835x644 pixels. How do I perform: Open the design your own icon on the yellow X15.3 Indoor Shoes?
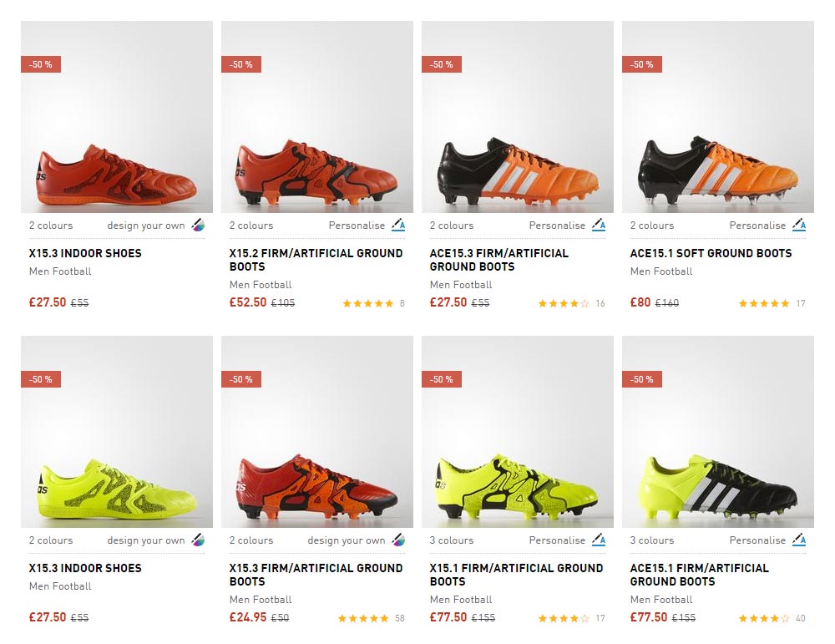(x=195, y=540)
